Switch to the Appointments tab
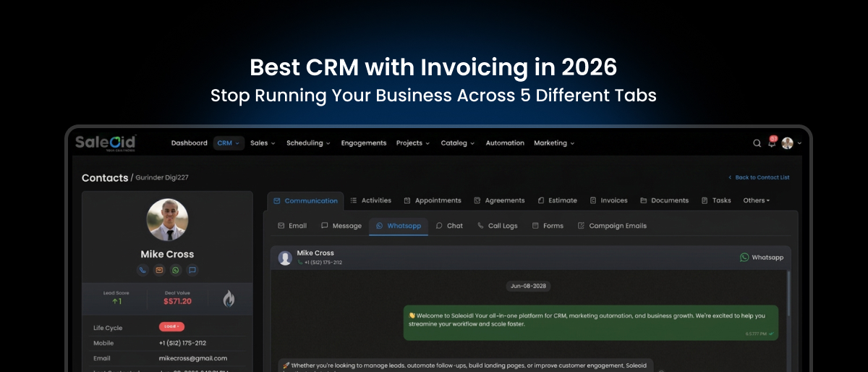Image resolution: width=868 pixels, height=372 pixels. click(x=433, y=200)
